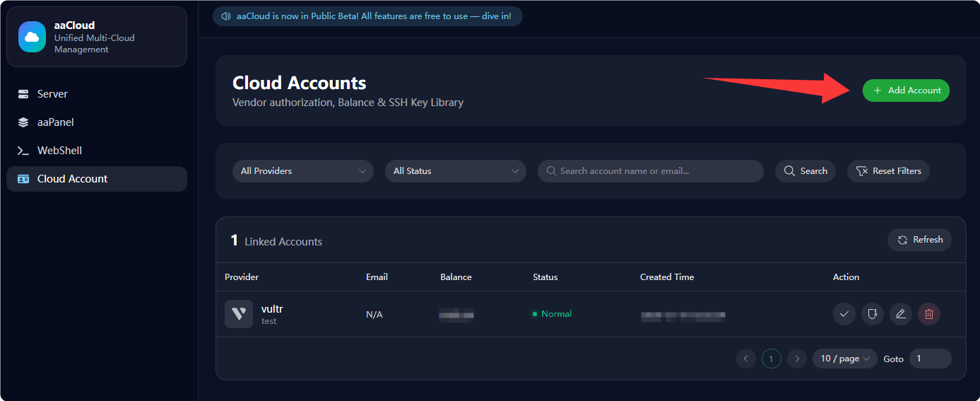Open the All Status dropdown

[456, 171]
